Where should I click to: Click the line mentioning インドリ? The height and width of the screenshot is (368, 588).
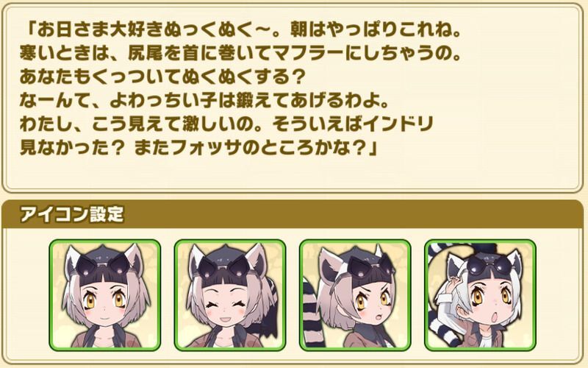point(227,124)
